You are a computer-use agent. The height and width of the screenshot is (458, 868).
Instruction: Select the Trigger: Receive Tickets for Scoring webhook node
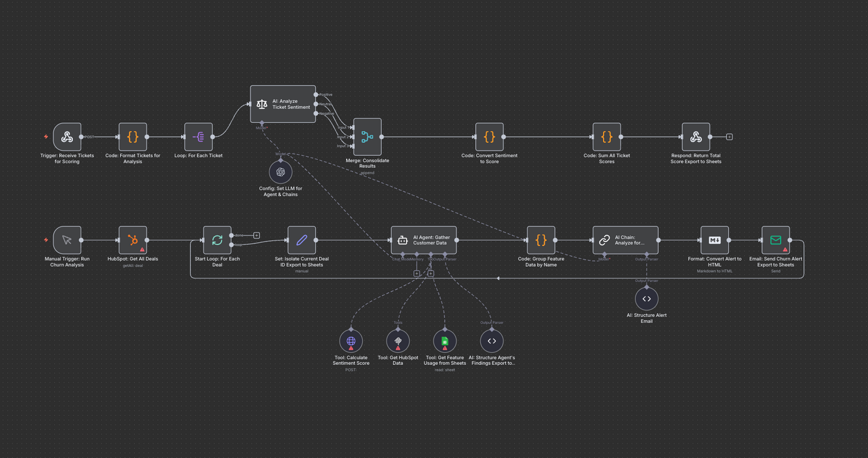point(67,137)
